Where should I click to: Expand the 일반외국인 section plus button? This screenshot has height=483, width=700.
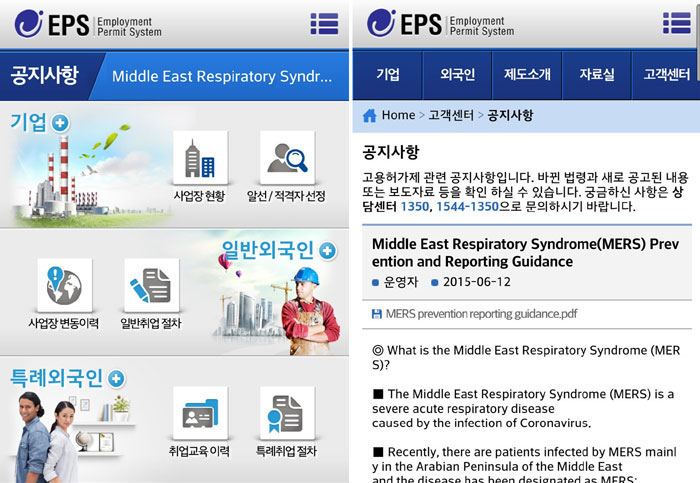pos(328,250)
